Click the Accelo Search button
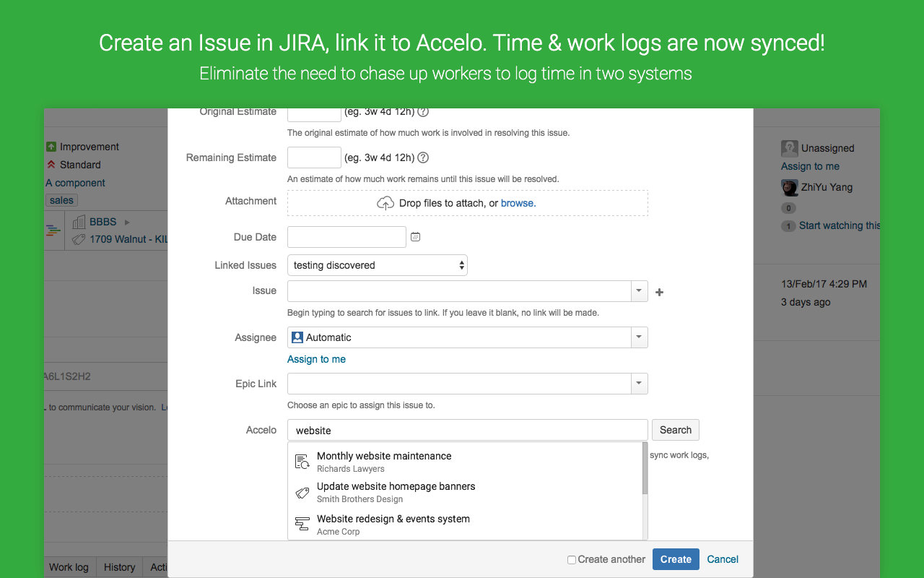 [x=675, y=430]
